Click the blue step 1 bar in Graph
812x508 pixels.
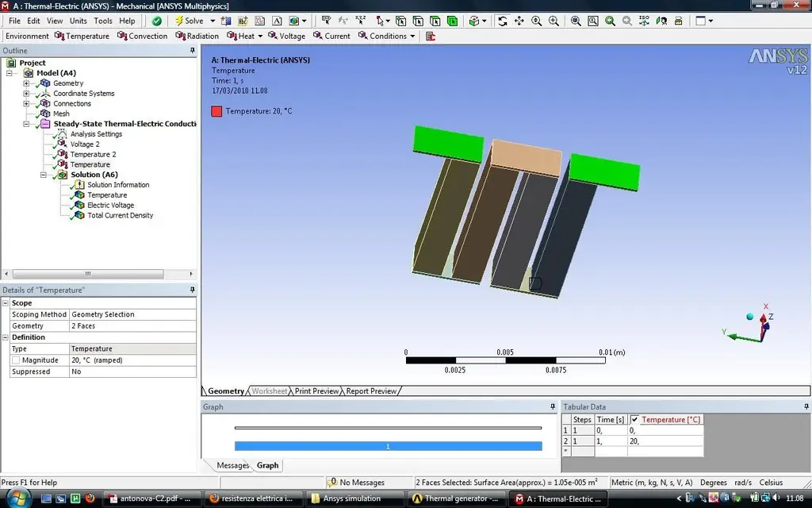(388, 446)
